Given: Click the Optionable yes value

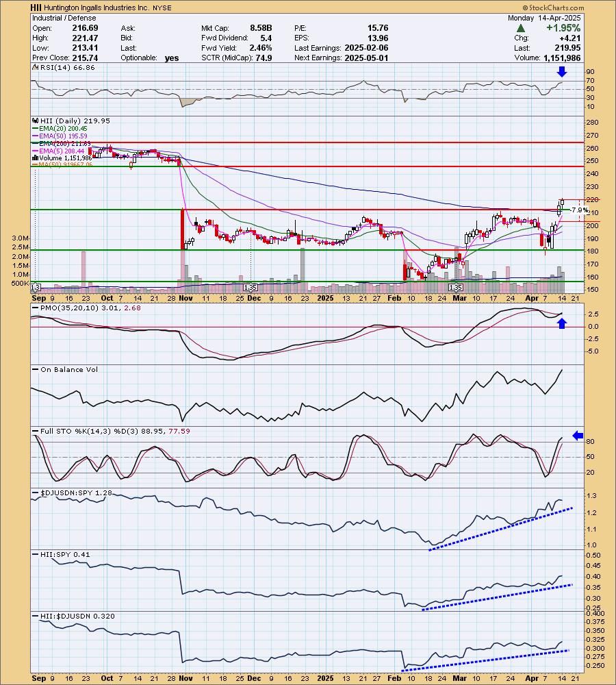Looking at the screenshot, I should [x=172, y=58].
